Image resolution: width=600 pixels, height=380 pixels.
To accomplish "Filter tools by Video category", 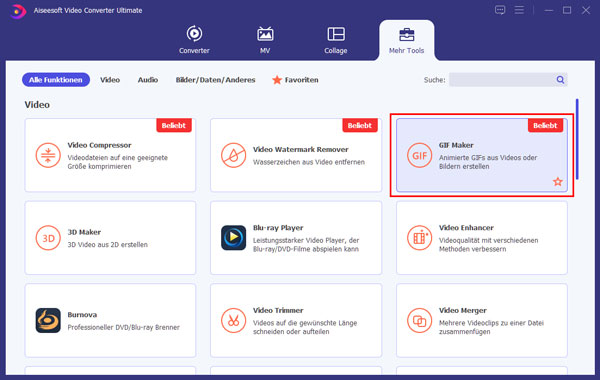I will point(110,80).
